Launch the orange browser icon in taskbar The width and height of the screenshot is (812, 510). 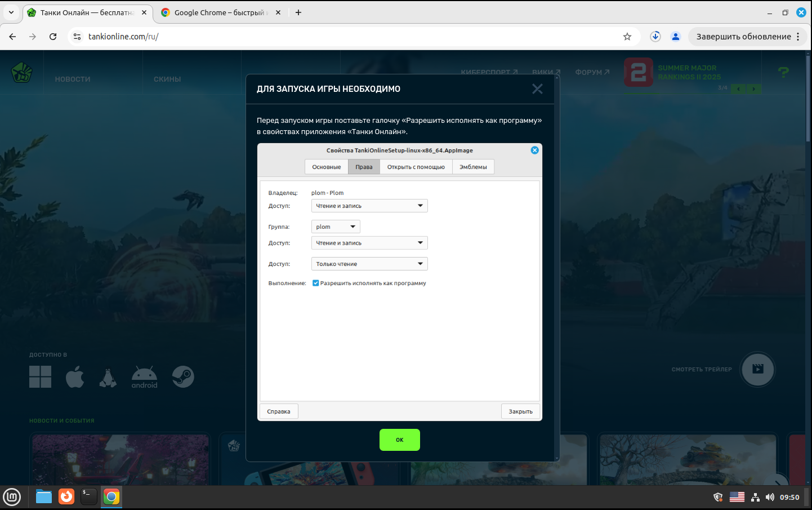(x=66, y=496)
